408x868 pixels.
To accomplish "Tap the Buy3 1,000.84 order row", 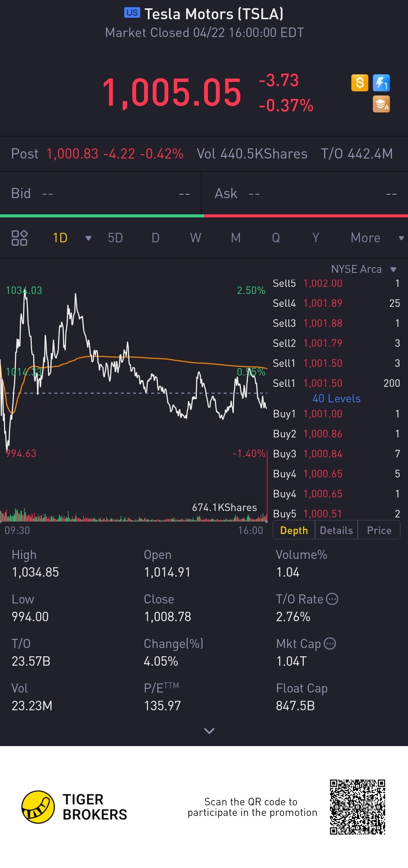I will pyautogui.click(x=336, y=454).
